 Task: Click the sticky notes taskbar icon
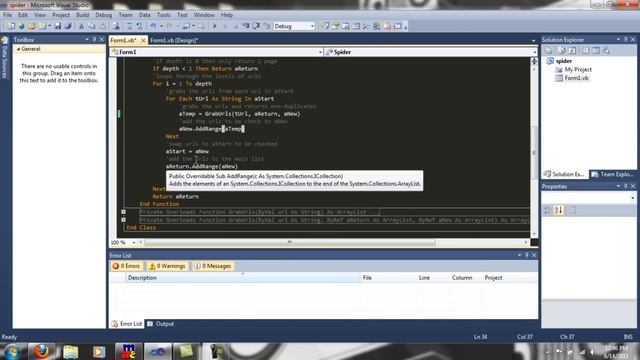click(186, 351)
